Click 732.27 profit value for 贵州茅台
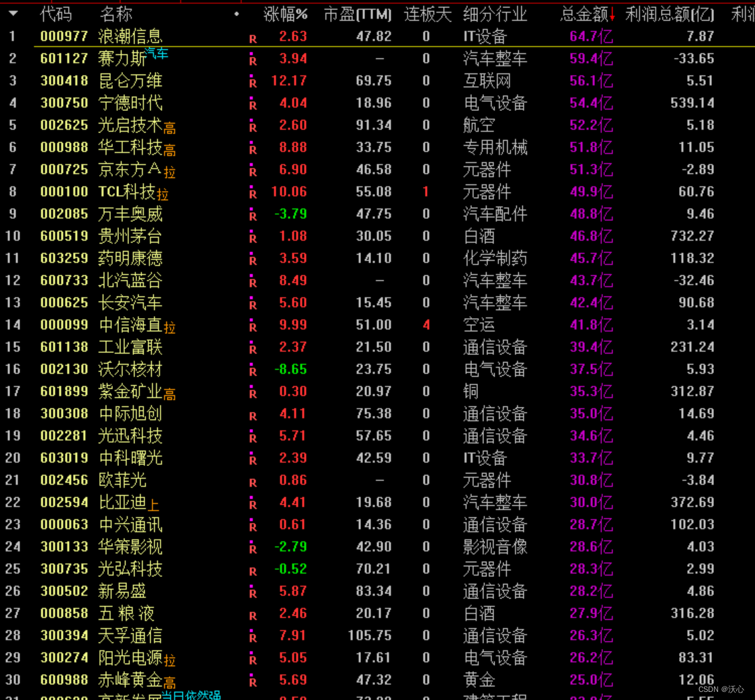Screen dimensions: 755x700 (x=691, y=236)
